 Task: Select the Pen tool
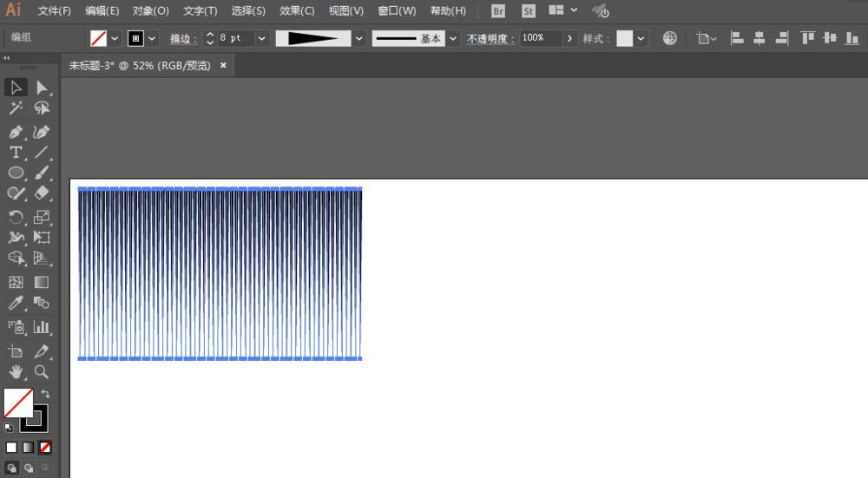pos(16,132)
